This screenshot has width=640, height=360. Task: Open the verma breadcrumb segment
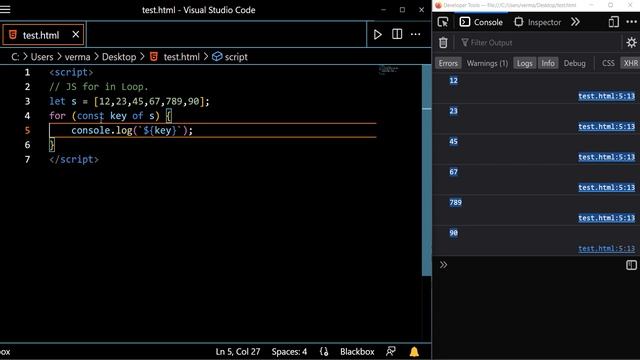click(77, 57)
